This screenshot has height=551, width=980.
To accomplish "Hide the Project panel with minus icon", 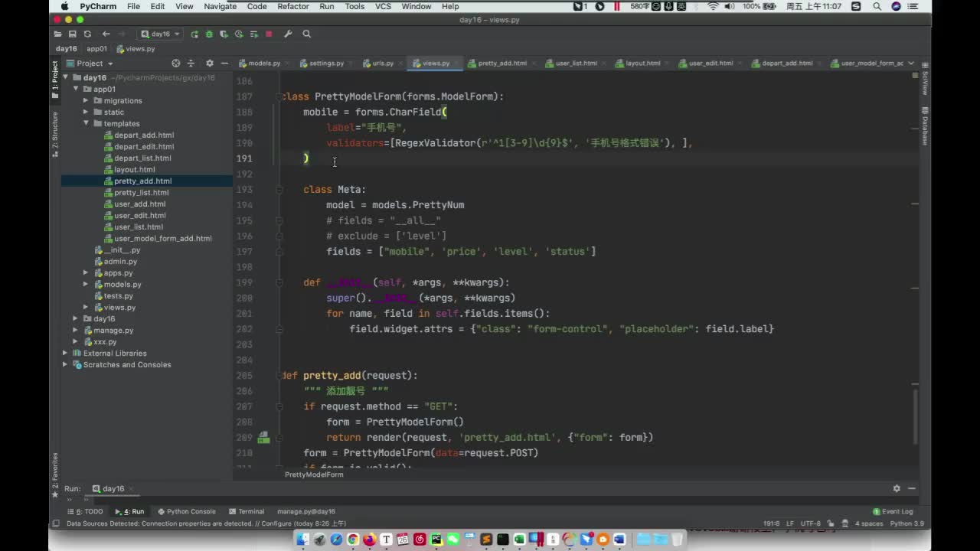I will click(x=224, y=64).
